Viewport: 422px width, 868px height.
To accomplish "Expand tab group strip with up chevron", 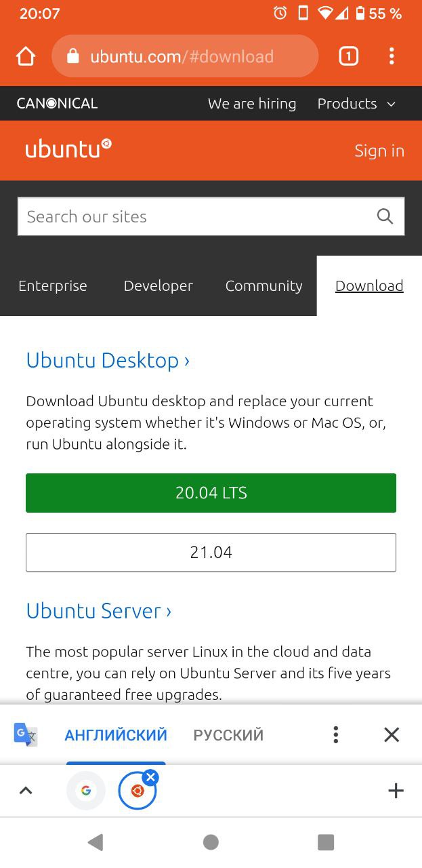I will (x=26, y=791).
